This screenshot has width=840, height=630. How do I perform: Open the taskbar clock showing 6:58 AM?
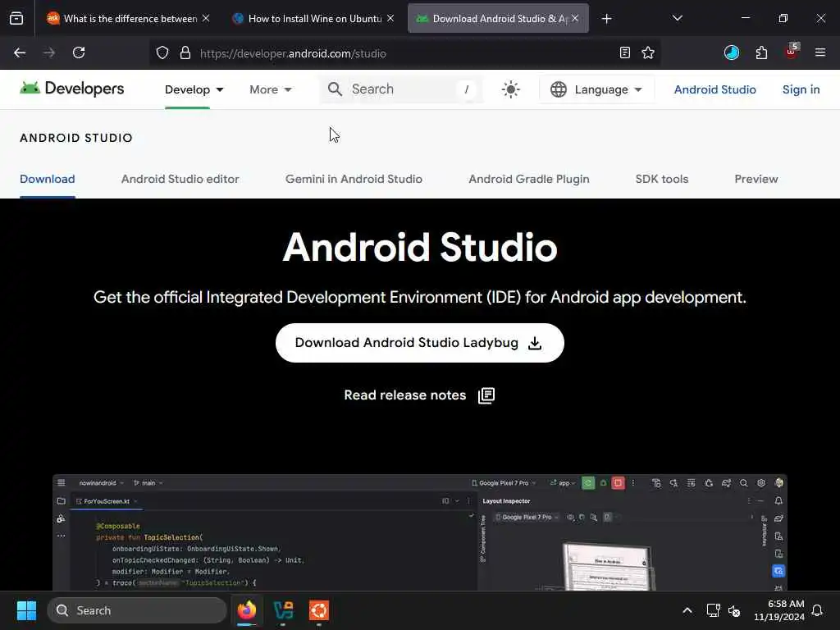(x=779, y=610)
